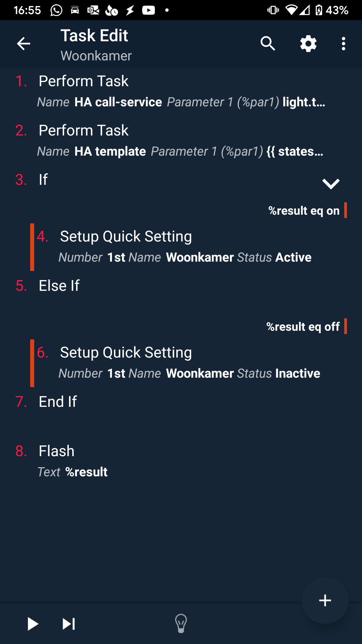Screen dimensions: 362x644
Task: Tap the Woonkamer task name
Action: pos(96,56)
